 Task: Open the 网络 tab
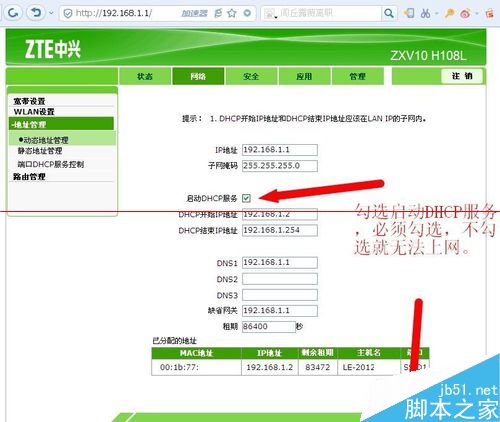pyautogui.click(x=198, y=76)
